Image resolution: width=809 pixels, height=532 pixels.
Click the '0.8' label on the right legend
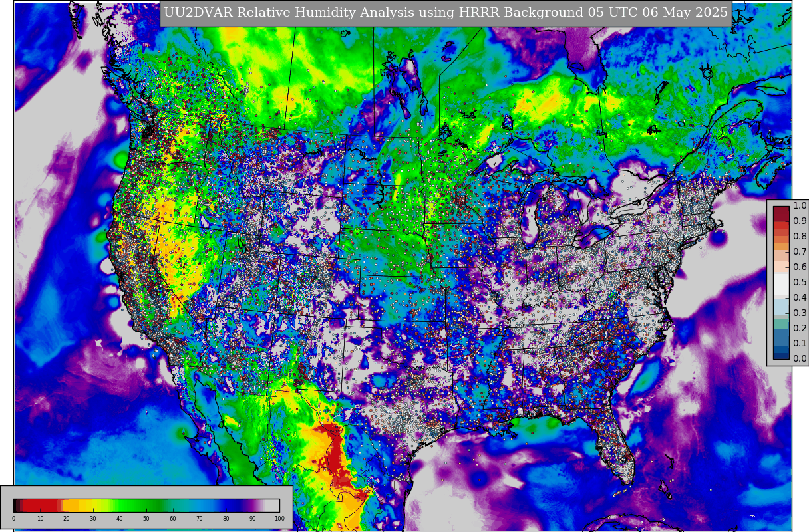800,237
